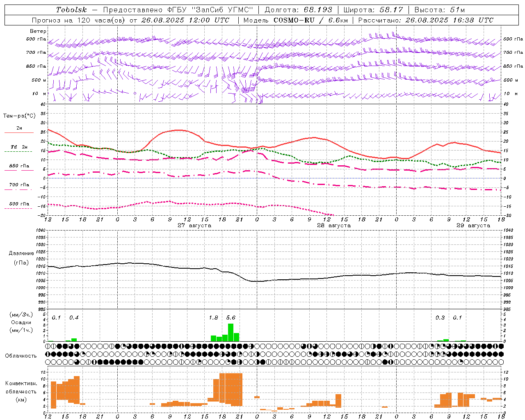Select the Долгота: 68.193 value

tap(298, 10)
